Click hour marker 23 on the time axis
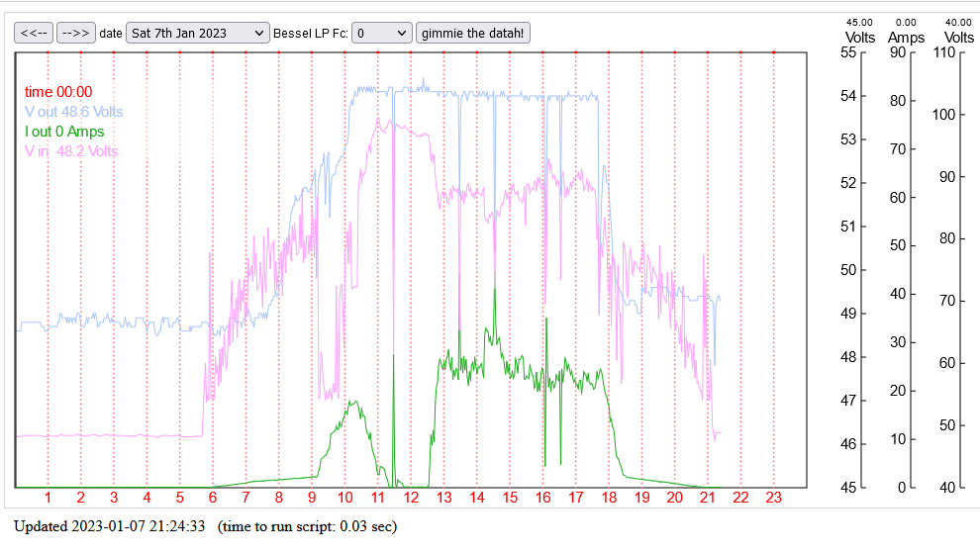 click(x=774, y=498)
